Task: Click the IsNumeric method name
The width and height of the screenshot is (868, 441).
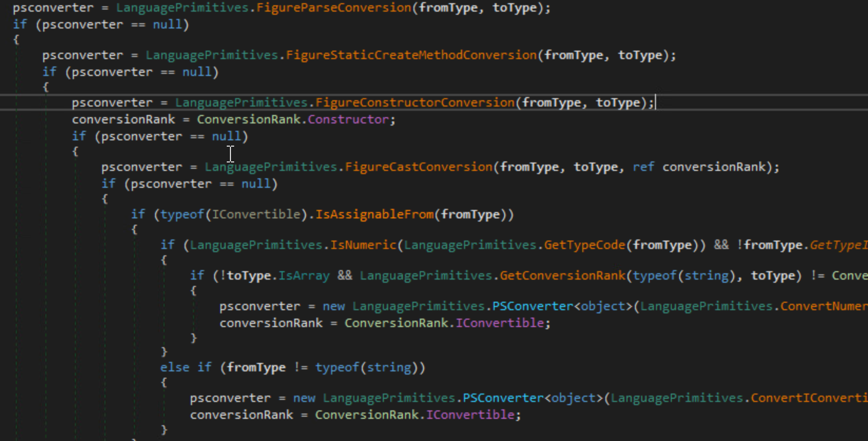Action: point(363,245)
